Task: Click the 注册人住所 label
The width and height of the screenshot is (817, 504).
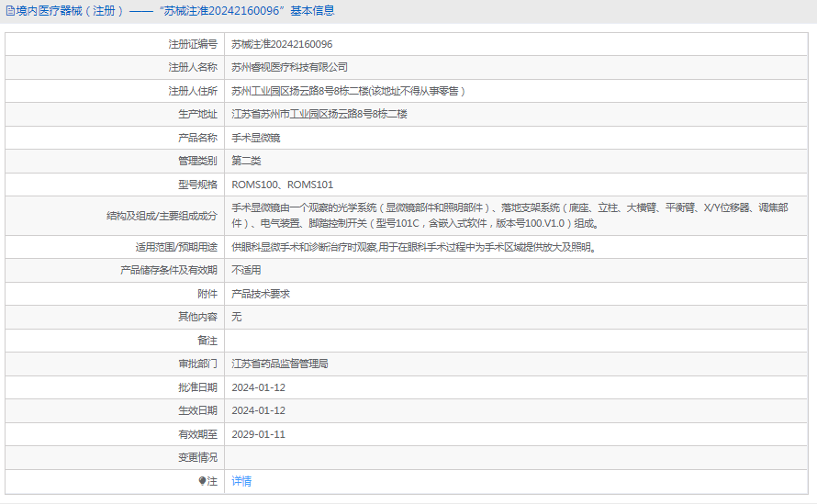Action: [x=192, y=91]
